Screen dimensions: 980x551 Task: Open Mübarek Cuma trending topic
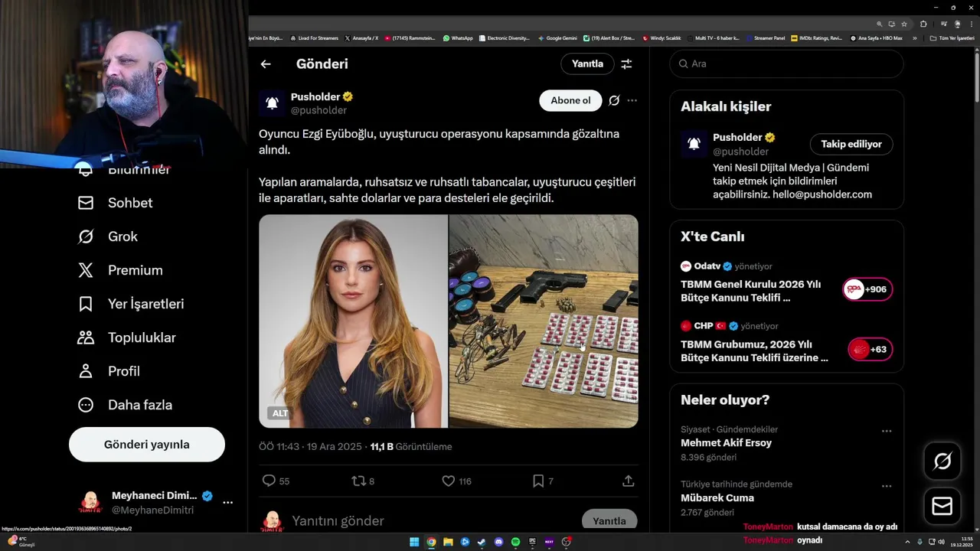pyautogui.click(x=717, y=498)
